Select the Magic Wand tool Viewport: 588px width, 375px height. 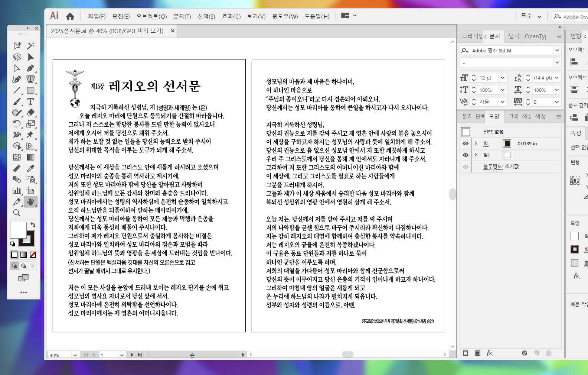pos(30,46)
